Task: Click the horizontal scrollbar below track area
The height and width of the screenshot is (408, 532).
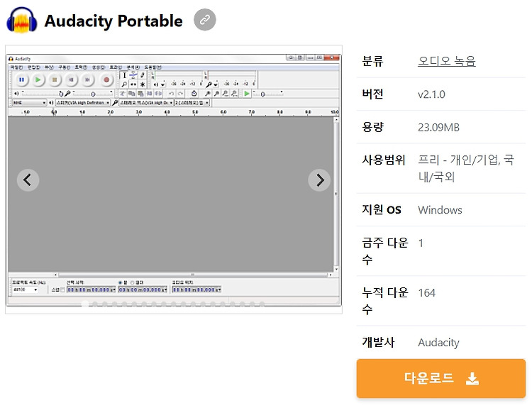Action: tap(193, 275)
